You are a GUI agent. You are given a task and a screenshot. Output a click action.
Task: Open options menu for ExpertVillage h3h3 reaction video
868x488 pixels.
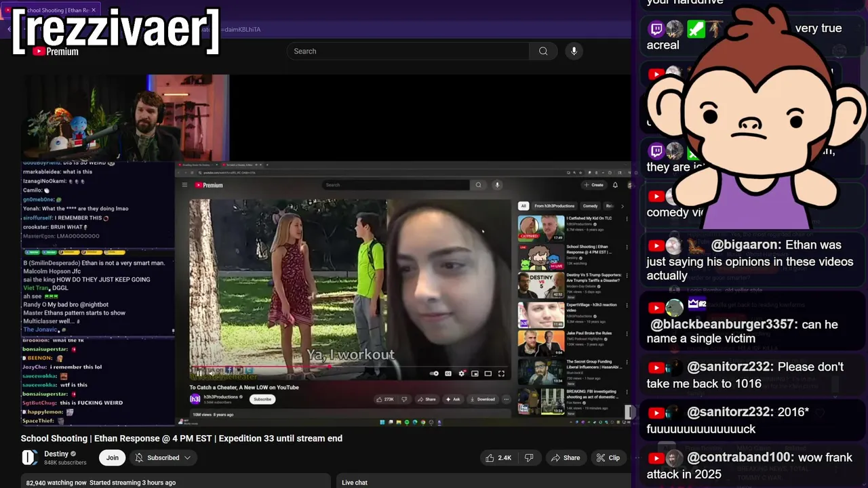[627, 306]
